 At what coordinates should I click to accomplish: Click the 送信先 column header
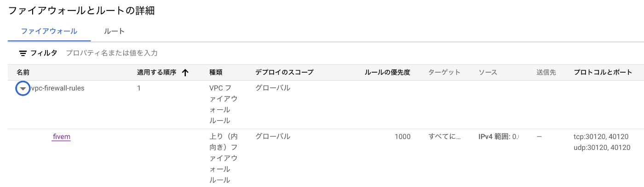(546, 73)
